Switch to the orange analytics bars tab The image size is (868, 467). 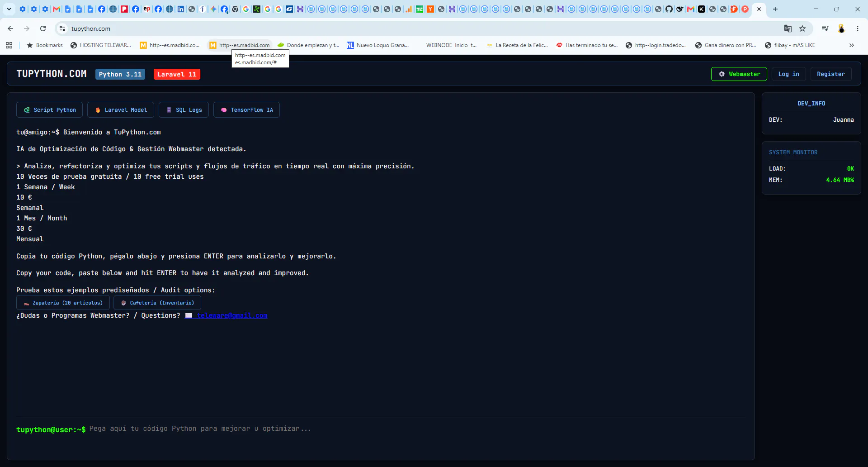tap(409, 9)
